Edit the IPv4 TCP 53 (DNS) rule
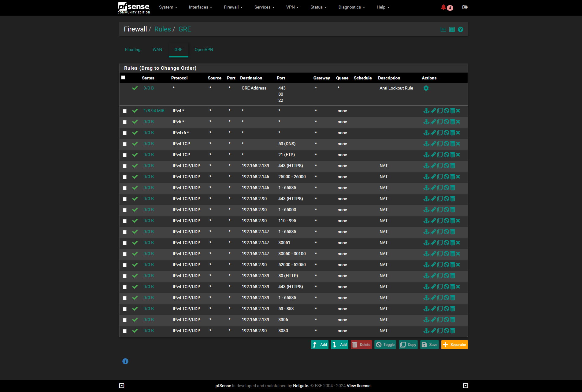 coord(433,144)
